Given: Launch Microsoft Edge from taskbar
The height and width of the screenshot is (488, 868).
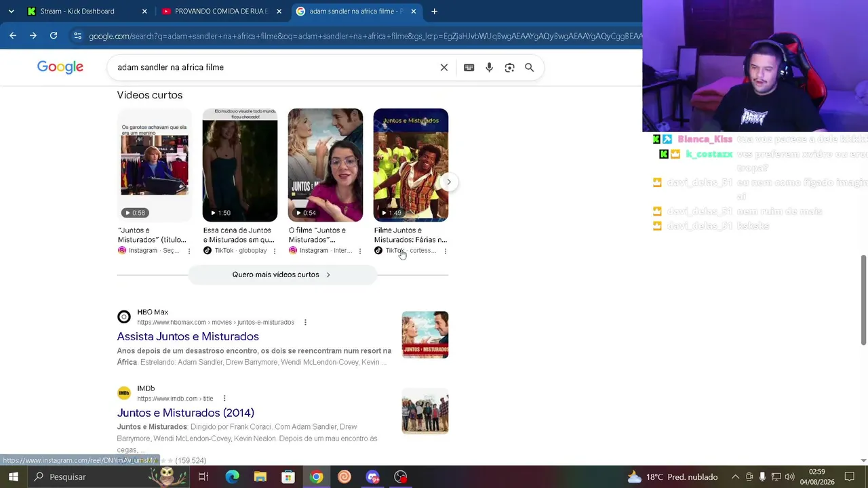Looking at the screenshot, I should coord(233,477).
